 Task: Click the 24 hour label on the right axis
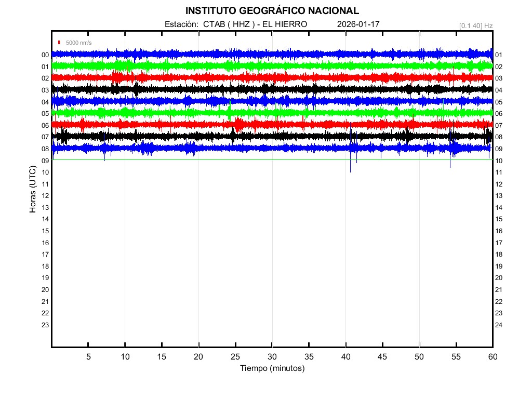[498, 325]
